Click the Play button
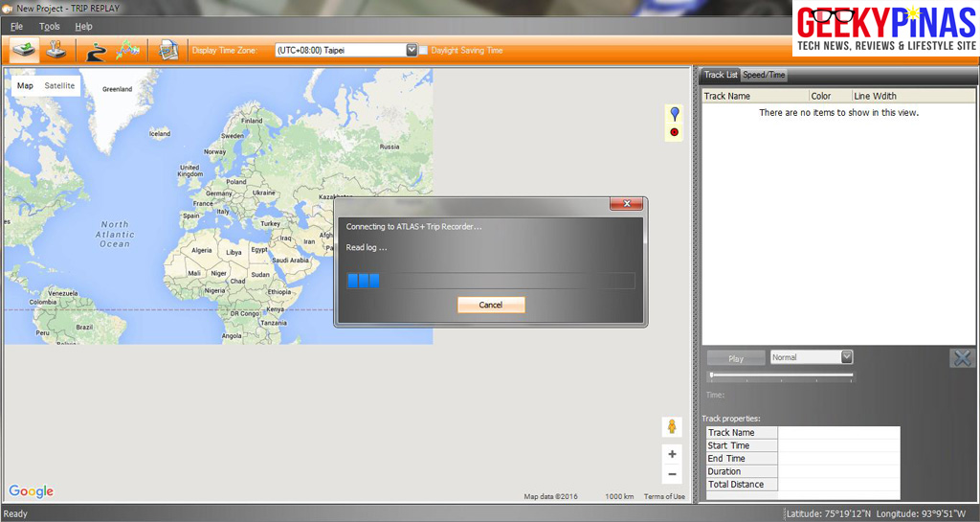 736,358
